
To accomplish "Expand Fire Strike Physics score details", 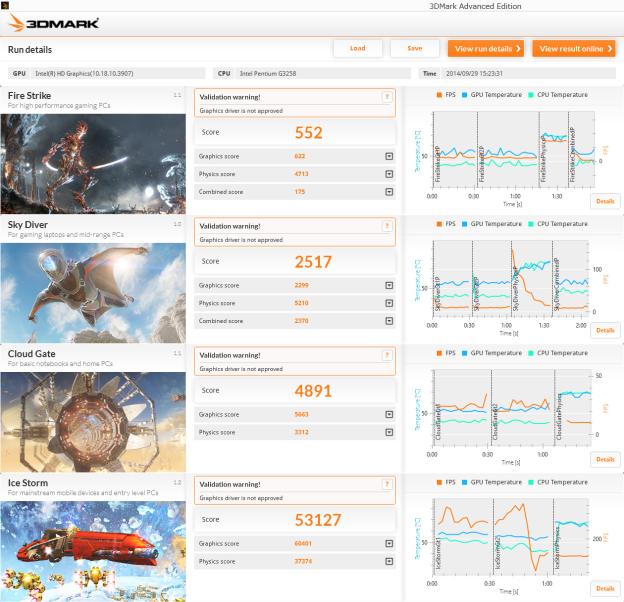I will [389, 174].
